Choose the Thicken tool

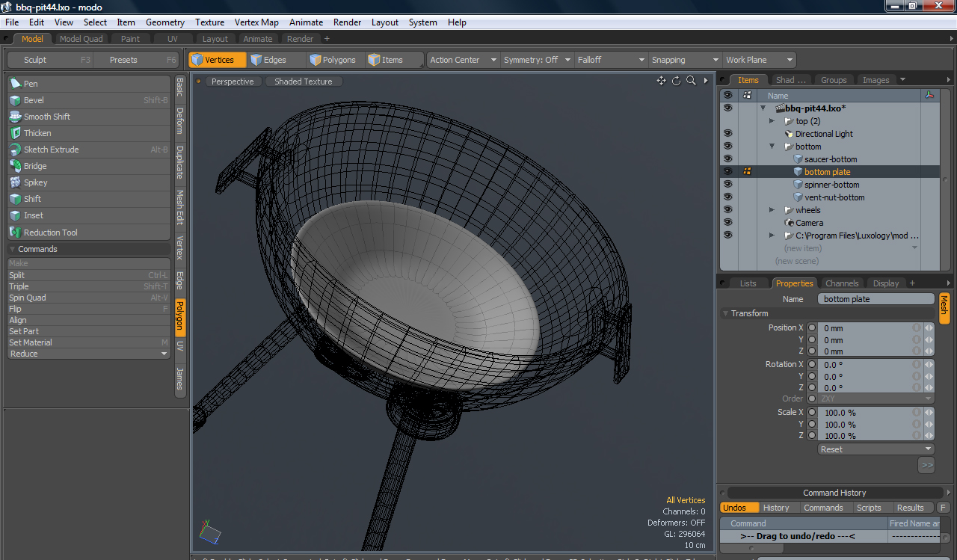[89, 133]
